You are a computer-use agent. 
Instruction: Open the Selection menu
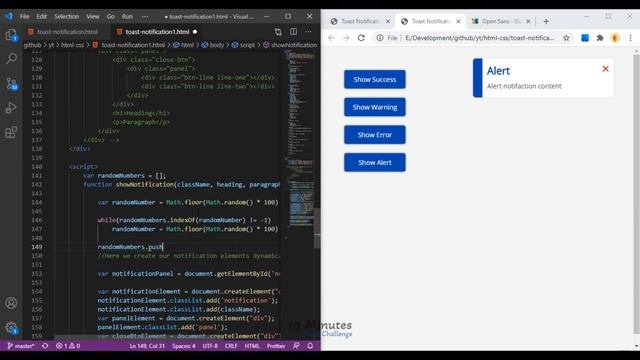[x=67, y=16]
